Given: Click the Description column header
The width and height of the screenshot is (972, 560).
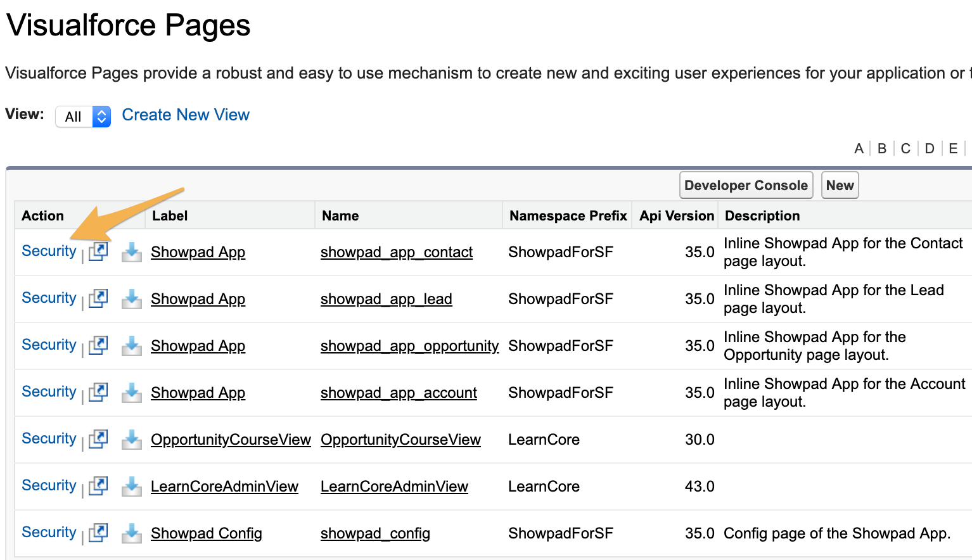Looking at the screenshot, I should click(762, 215).
